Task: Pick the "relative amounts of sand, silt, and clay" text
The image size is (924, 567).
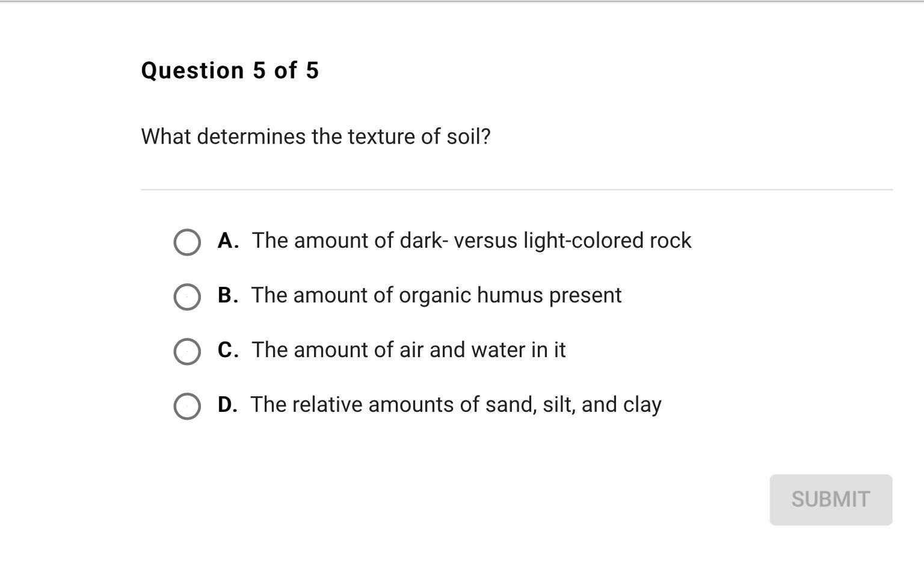Action: (x=456, y=405)
